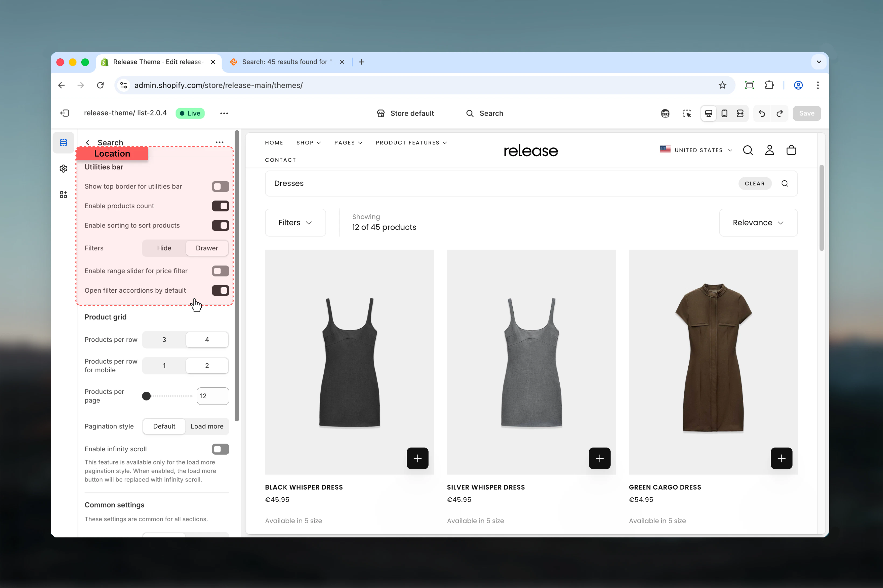Open the theme actions three-dot menu

[224, 113]
